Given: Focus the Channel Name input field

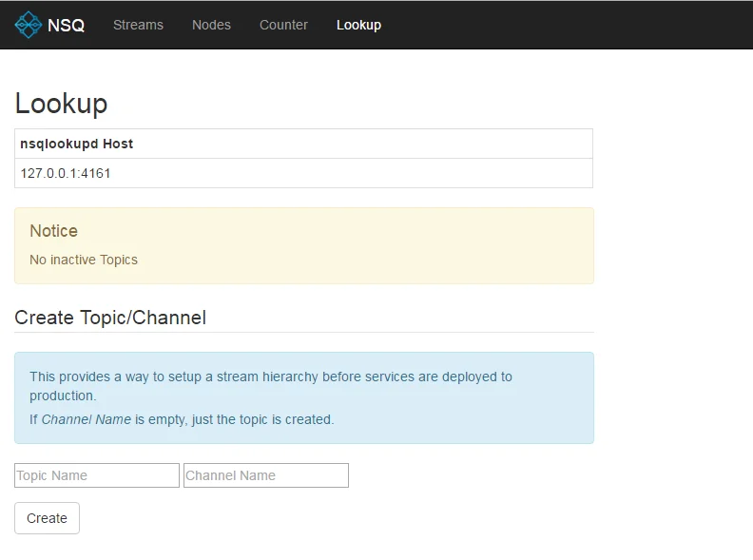Looking at the screenshot, I should (266, 475).
